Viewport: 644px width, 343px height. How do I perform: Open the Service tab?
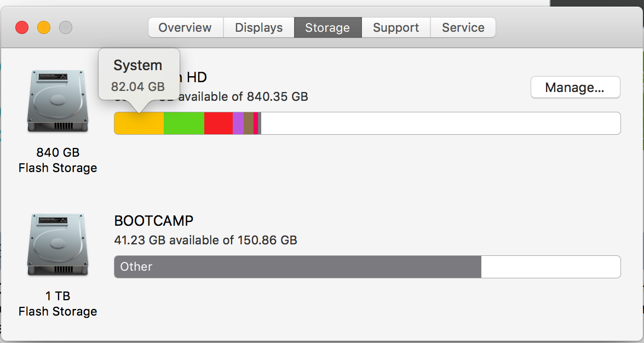[x=463, y=27]
